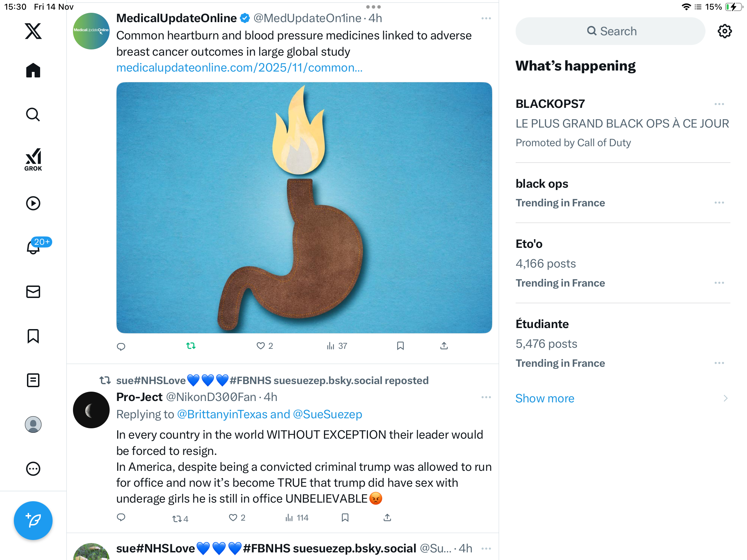Open more options for MedicalUpdateOnline post
747x560 pixels.
[486, 18]
